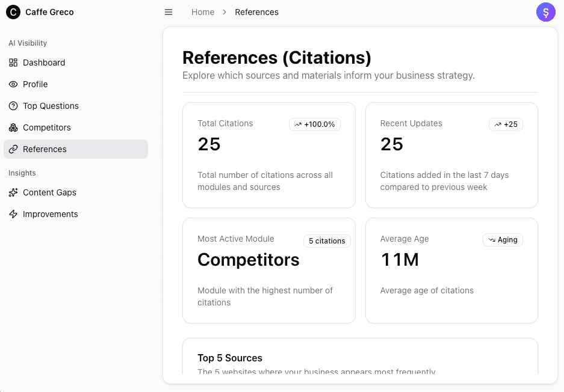Click the Aging status badge
The image size is (564, 392).
(503, 240)
